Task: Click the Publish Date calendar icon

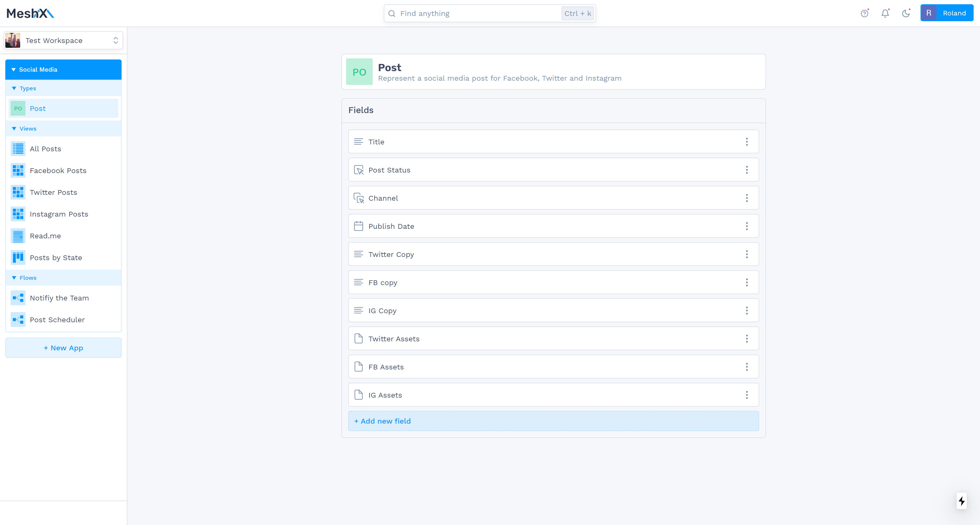Action: coord(358,226)
